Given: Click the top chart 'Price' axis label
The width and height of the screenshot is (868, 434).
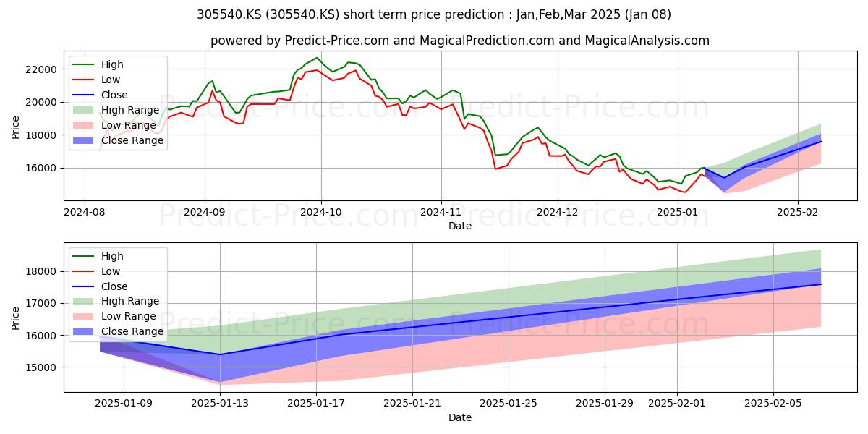Looking at the screenshot, I should (x=16, y=128).
